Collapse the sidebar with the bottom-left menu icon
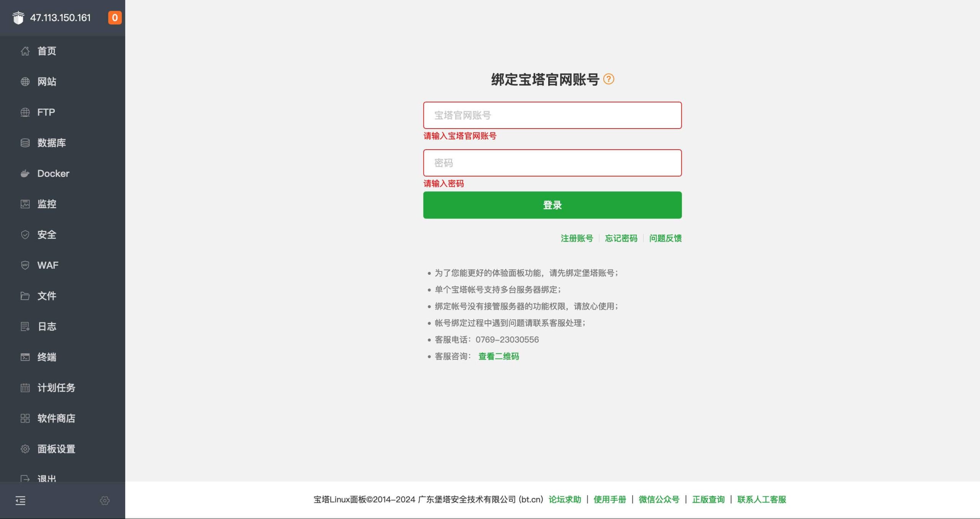980x519 pixels. point(20,500)
